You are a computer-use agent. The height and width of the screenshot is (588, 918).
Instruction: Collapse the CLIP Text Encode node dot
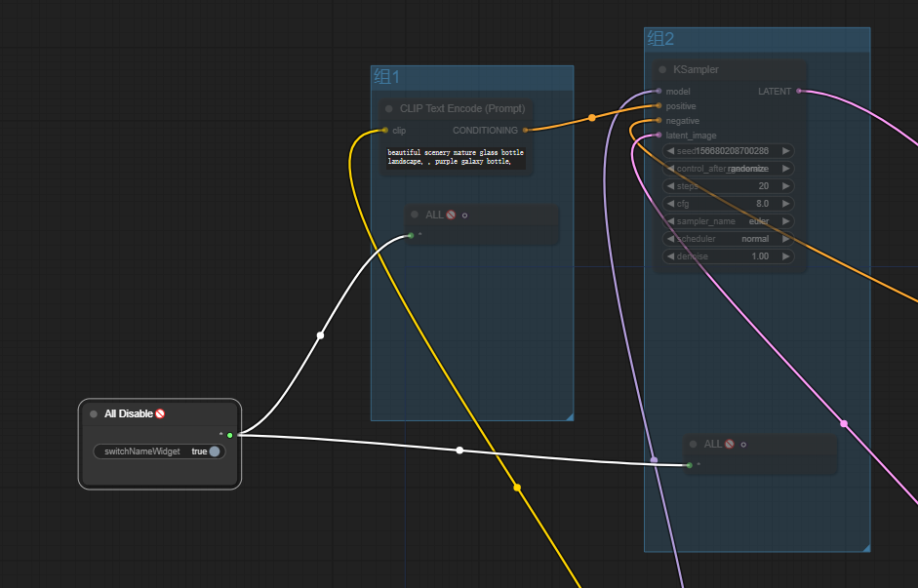tap(388, 109)
